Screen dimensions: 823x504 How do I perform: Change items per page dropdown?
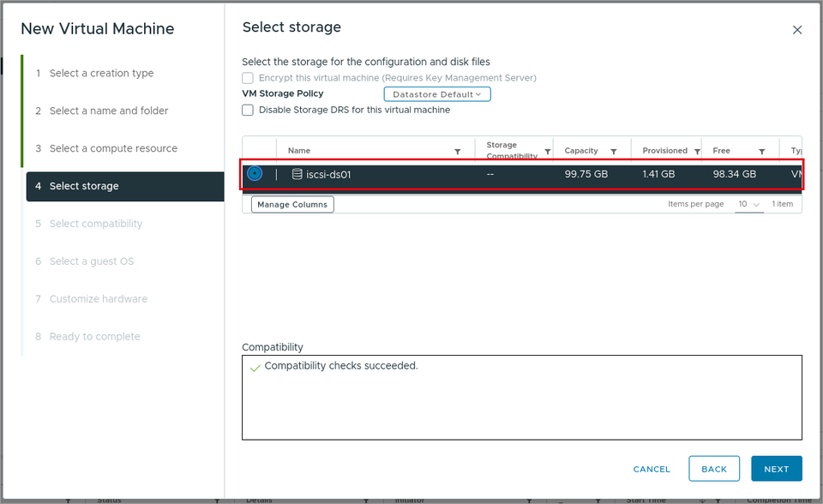tap(749, 204)
